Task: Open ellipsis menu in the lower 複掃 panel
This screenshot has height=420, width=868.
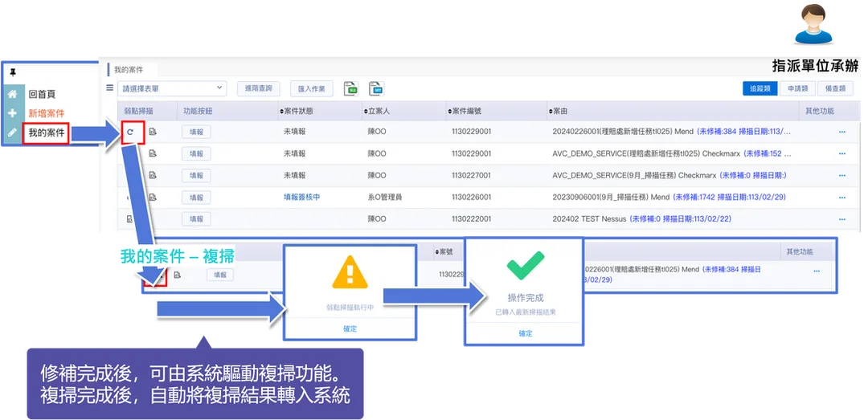Action: coord(817,271)
